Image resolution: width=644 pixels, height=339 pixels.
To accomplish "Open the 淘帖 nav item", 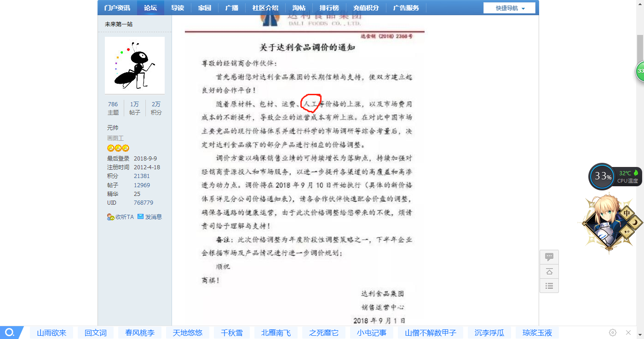I will point(299,8).
